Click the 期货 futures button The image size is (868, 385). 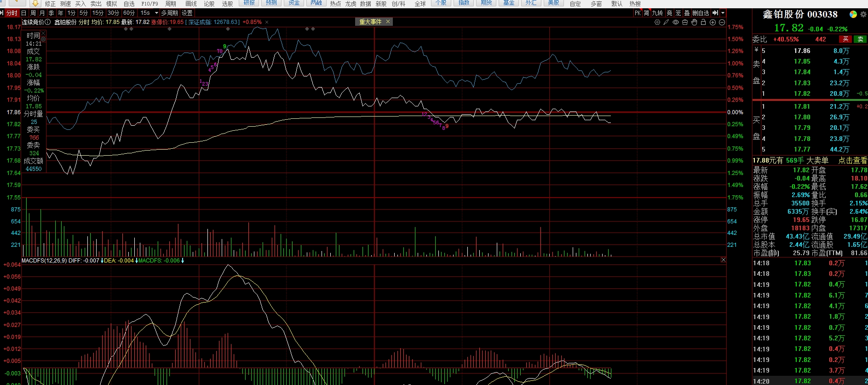[486, 3]
